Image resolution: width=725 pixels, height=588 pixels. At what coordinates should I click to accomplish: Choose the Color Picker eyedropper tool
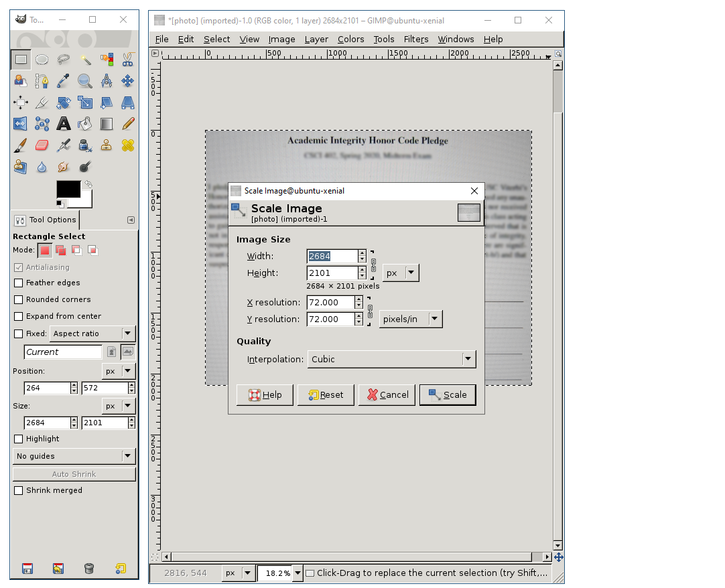click(x=64, y=81)
